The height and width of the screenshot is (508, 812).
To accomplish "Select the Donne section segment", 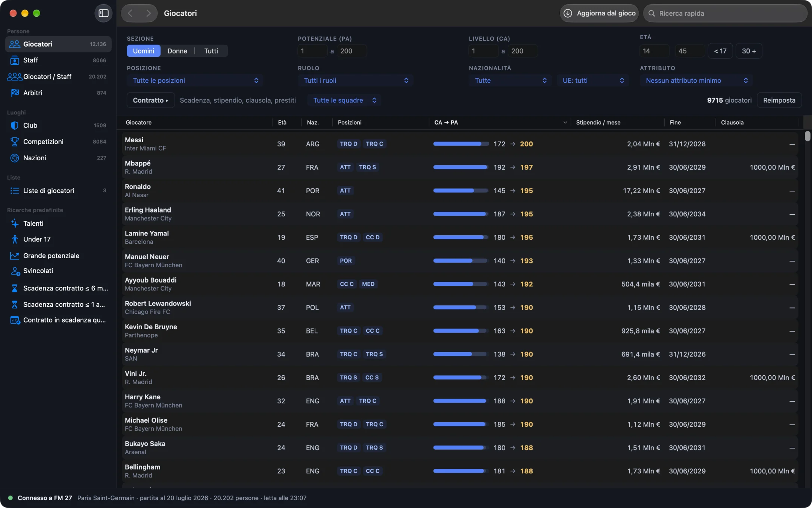I will click(177, 51).
